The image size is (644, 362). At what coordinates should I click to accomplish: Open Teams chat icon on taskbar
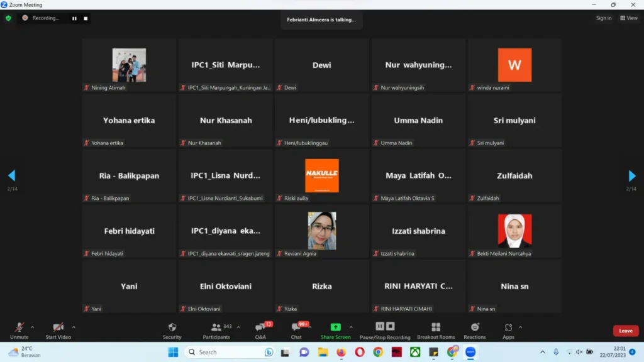pyautogui.click(x=304, y=352)
